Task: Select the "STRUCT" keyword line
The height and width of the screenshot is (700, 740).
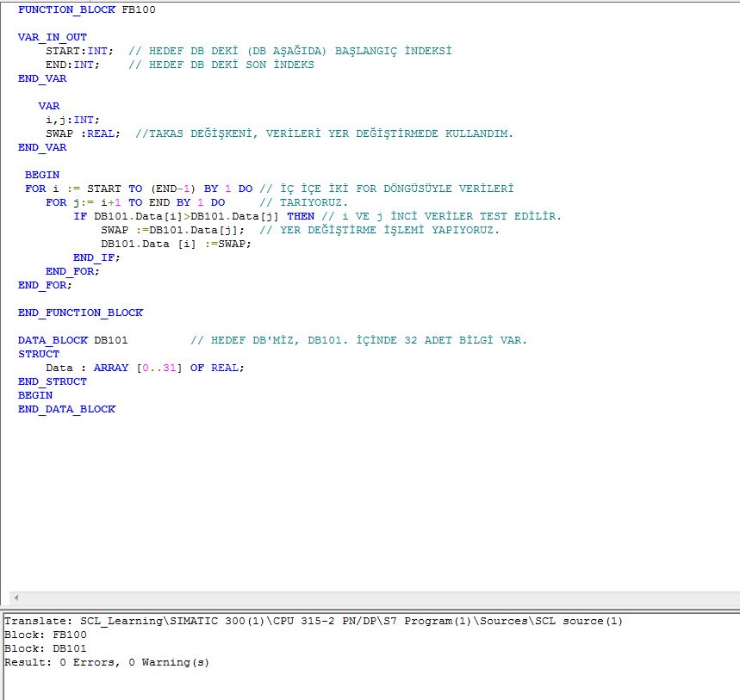Action: pos(39,354)
